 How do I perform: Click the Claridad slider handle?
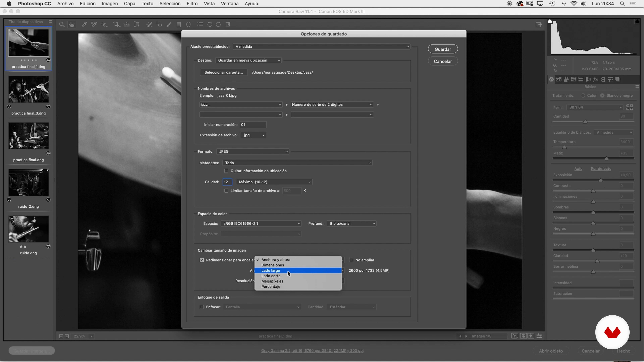coord(597,261)
